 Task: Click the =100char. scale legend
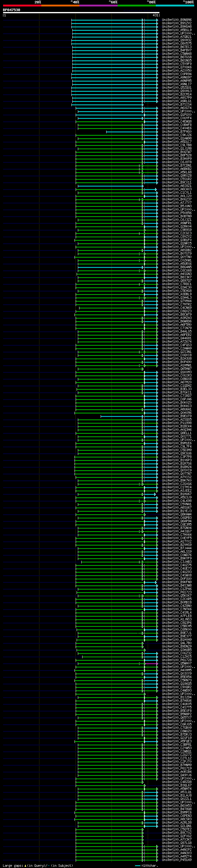146,865
